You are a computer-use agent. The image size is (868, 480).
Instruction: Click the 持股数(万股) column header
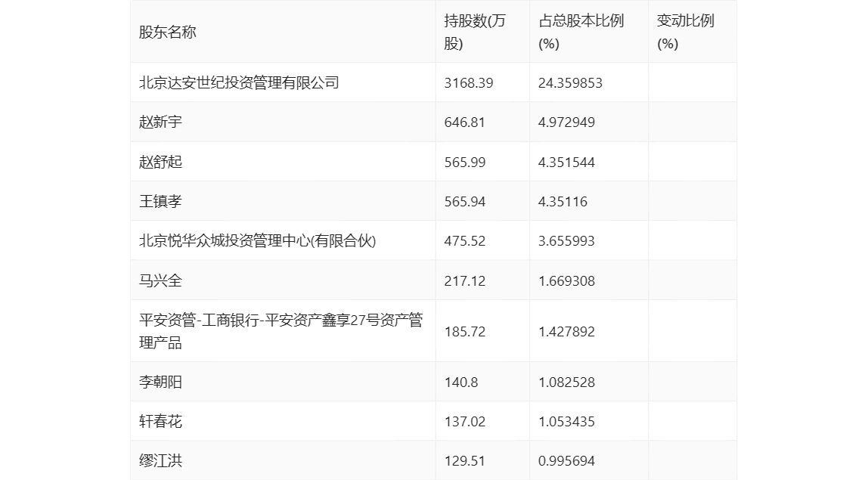click(474, 32)
